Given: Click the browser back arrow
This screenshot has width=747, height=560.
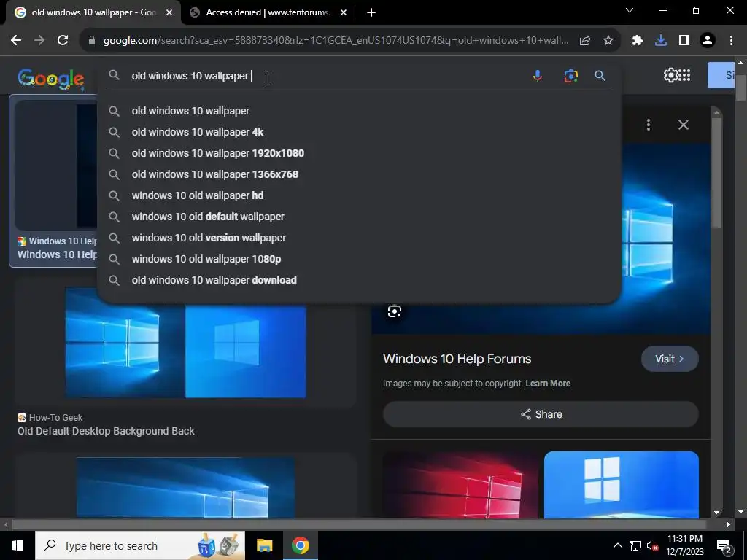Looking at the screenshot, I should [16, 41].
